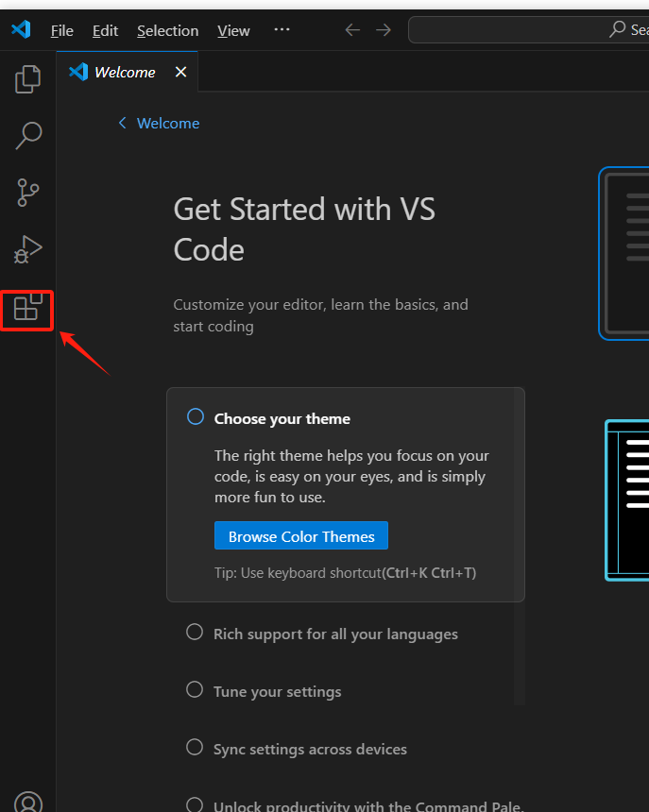649x812 pixels.
Task: Click the Browse Color Themes button
Action: [301, 536]
